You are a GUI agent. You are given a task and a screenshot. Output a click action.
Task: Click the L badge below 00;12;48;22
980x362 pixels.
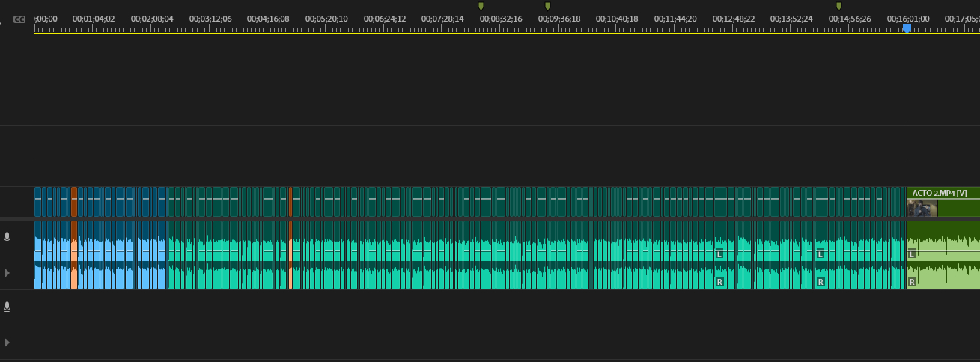pyautogui.click(x=719, y=254)
